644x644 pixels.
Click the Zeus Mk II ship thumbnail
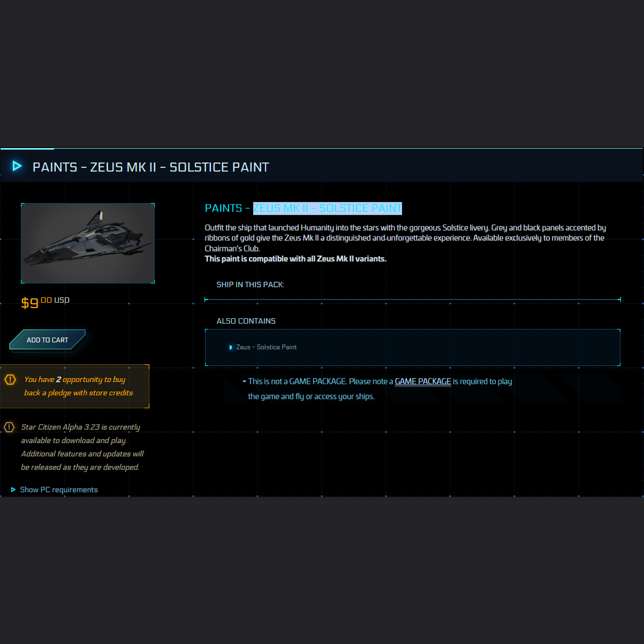[x=87, y=243]
